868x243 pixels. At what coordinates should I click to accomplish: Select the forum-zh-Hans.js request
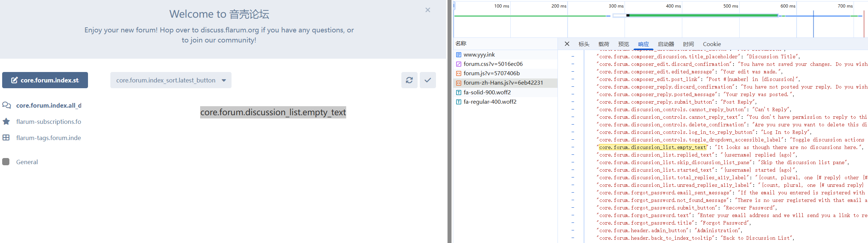503,83
